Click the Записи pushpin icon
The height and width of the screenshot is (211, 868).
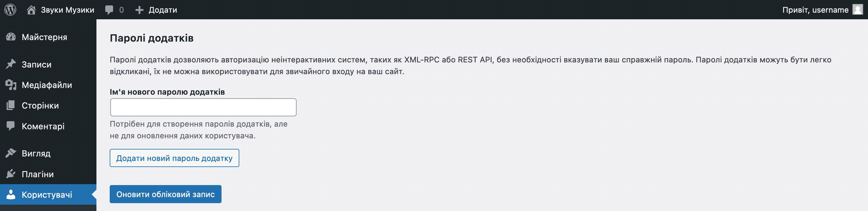[11, 64]
